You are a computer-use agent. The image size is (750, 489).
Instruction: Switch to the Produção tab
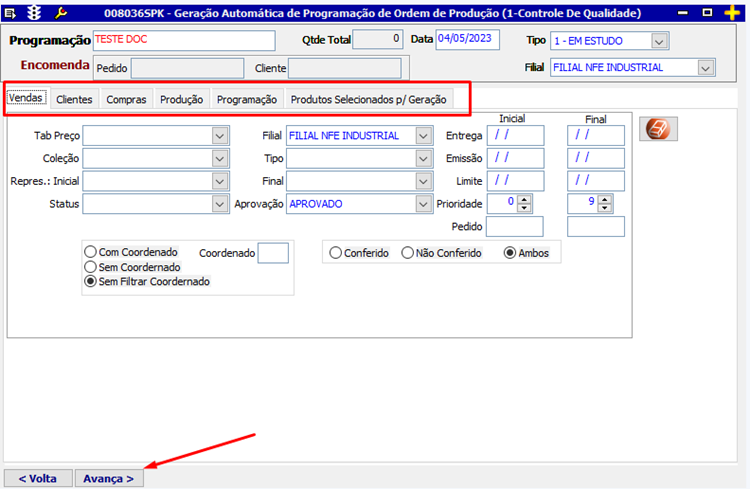pyautogui.click(x=181, y=100)
